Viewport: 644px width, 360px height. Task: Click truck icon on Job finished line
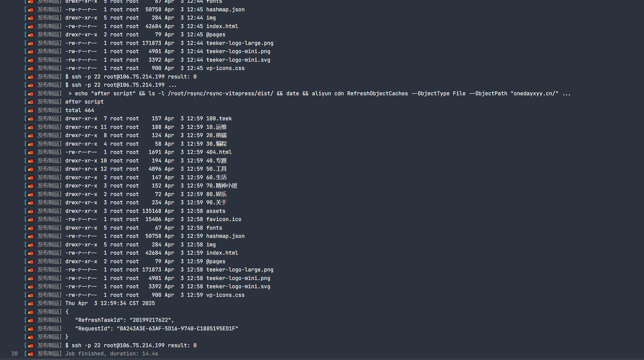[x=31, y=354]
